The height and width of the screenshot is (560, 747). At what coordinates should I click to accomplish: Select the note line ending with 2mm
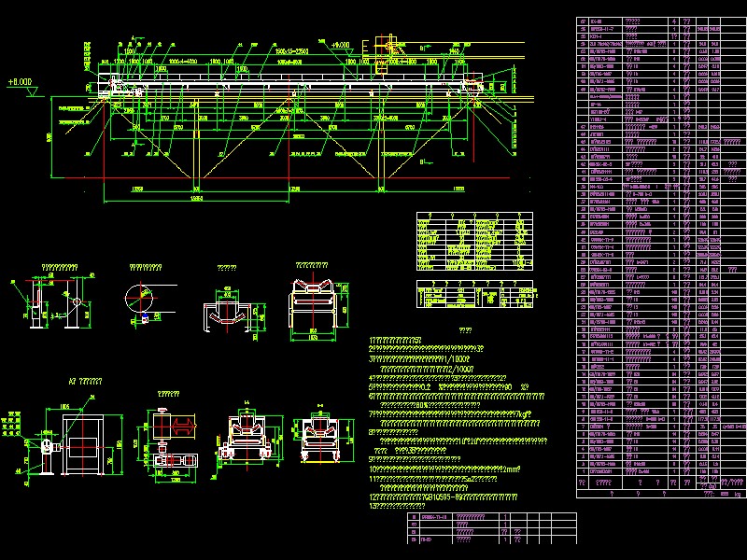(x=445, y=469)
